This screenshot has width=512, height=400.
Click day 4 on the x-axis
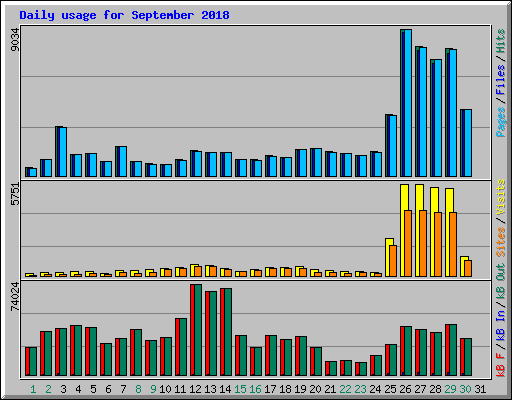pos(78,389)
